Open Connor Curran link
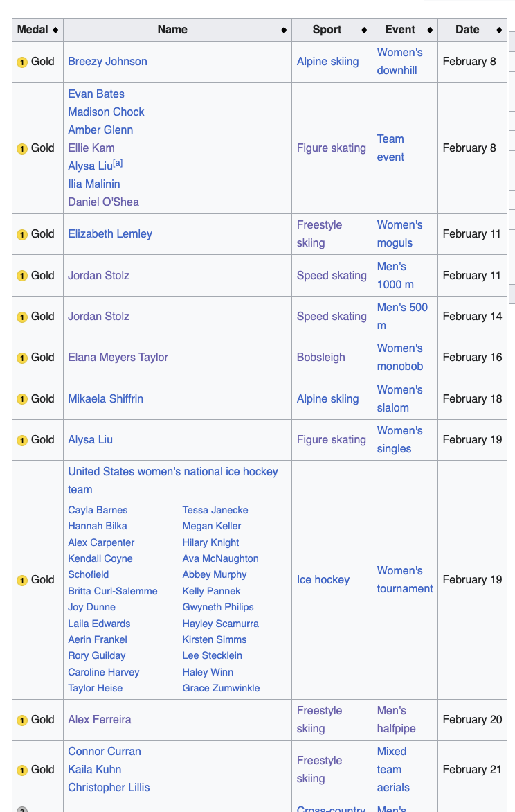Screen dimensions: 515x812 coord(105,752)
